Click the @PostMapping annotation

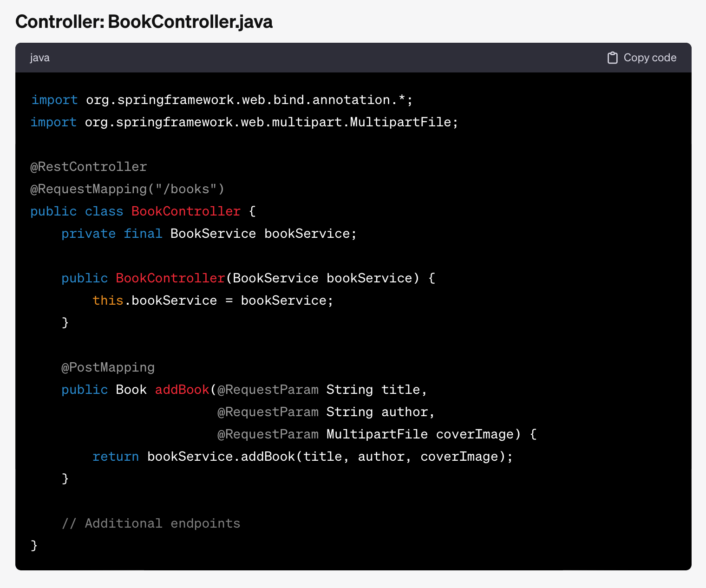coord(108,367)
